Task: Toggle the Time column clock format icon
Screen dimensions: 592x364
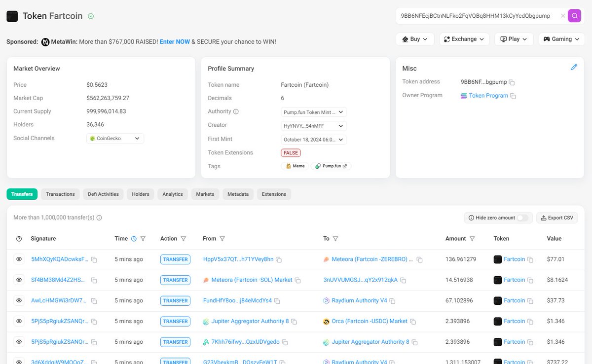Action: pyautogui.click(x=134, y=239)
